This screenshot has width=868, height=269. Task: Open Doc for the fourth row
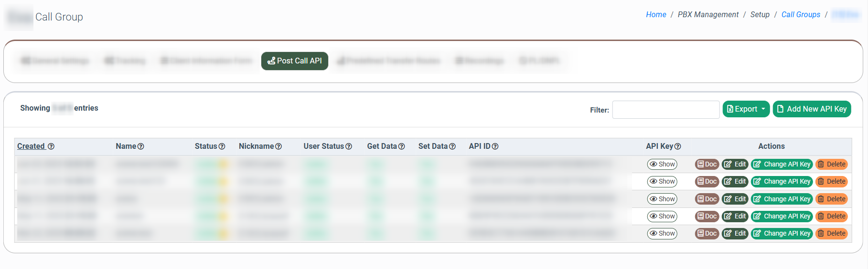[707, 216]
